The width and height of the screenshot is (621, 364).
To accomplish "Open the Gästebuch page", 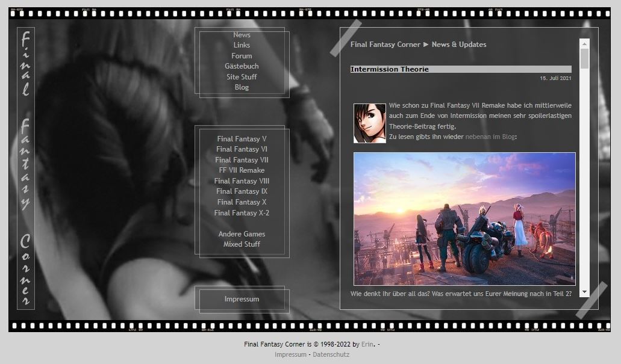I will pos(242,66).
